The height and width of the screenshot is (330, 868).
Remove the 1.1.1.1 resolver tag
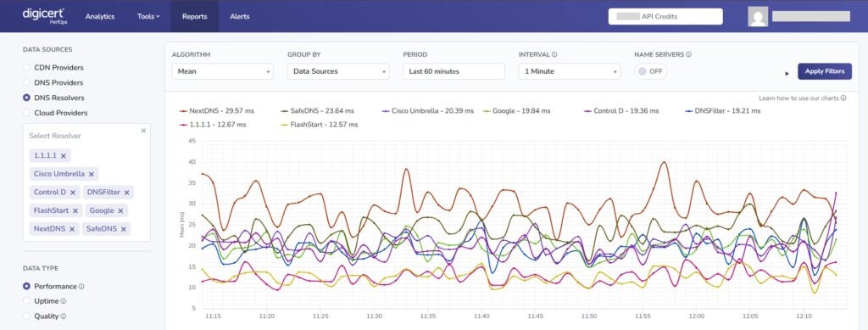point(63,156)
